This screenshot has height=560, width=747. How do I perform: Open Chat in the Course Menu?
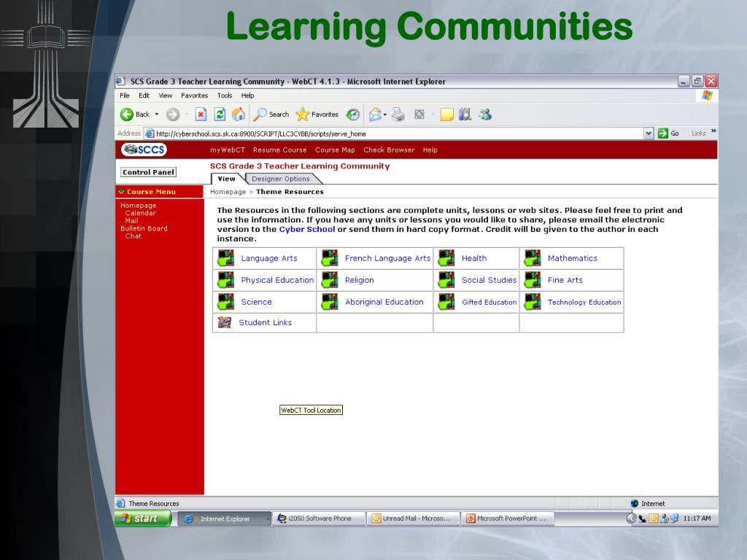[x=133, y=236]
